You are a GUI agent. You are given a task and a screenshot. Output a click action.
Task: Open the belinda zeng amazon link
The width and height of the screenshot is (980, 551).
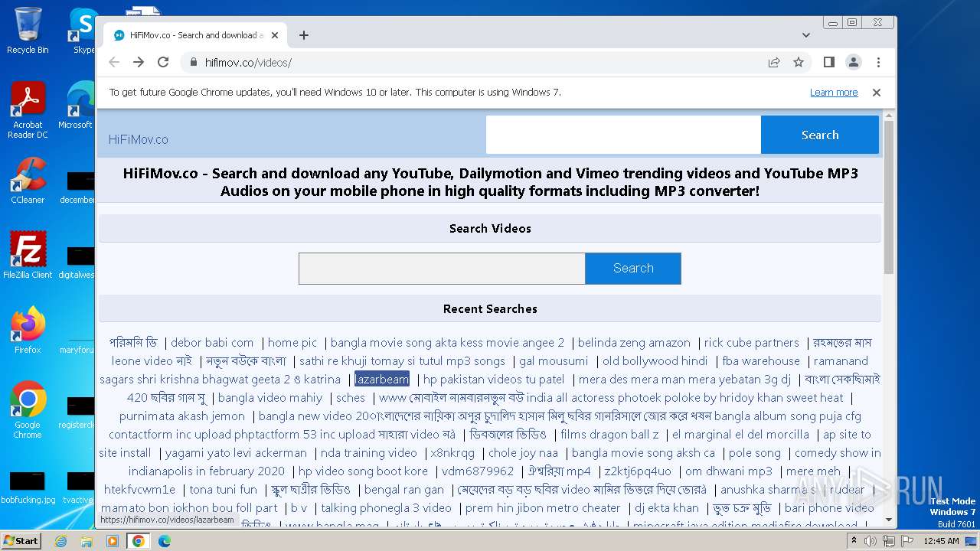(634, 343)
